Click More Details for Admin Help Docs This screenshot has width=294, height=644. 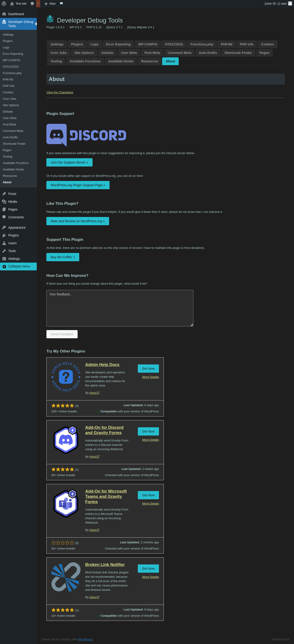click(x=150, y=377)
